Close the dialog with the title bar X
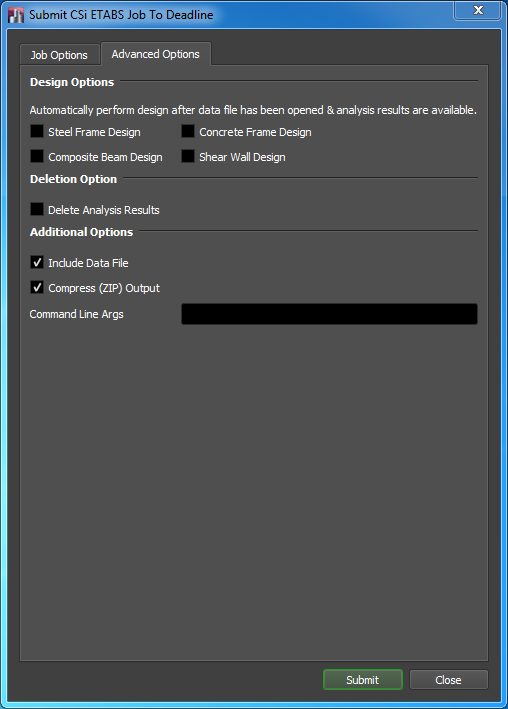The width and height of the screenshot is (508, 709). (x=478, y=10)
